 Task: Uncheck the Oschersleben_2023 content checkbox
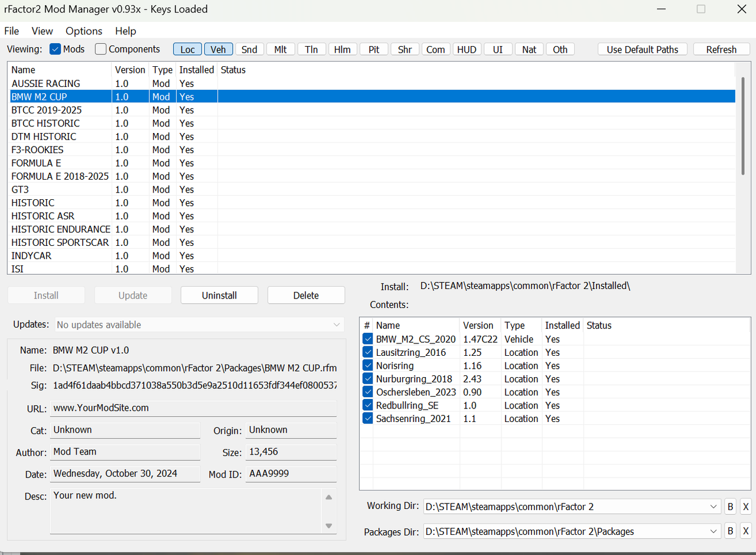[x=367, y=392]
